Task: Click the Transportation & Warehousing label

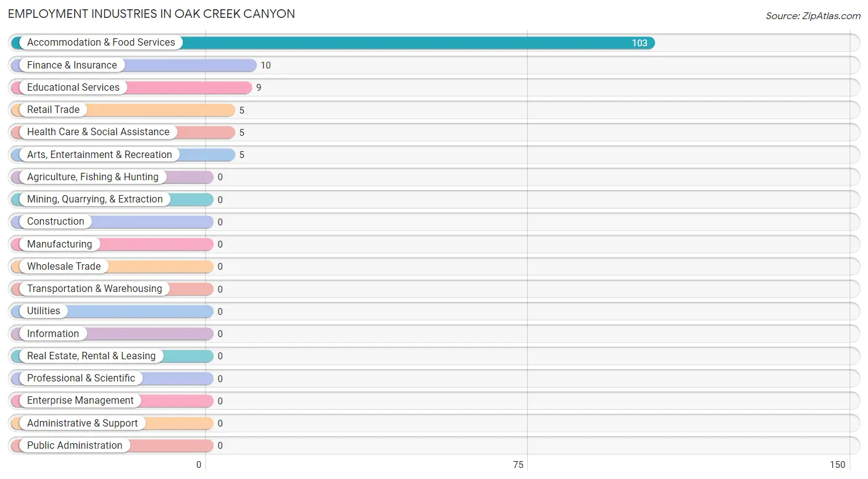Action: click(x=94, y=289)
